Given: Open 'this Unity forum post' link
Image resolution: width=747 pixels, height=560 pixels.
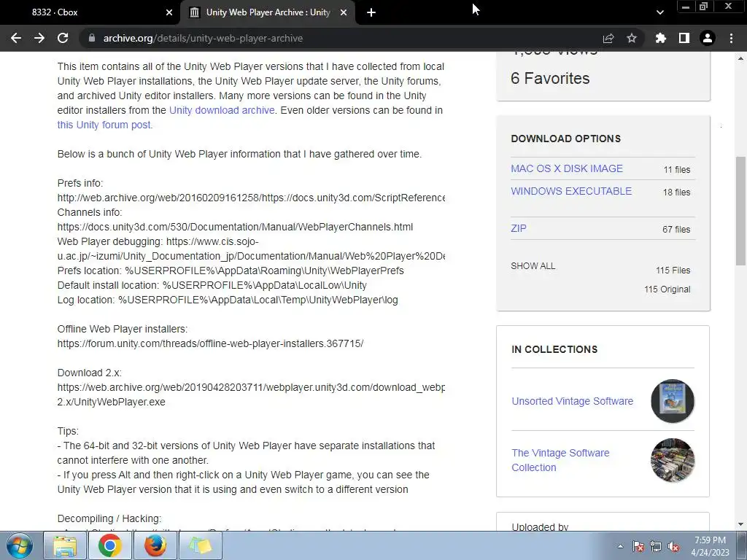Looking at the screenshot, I should click(x=104, y=125).
